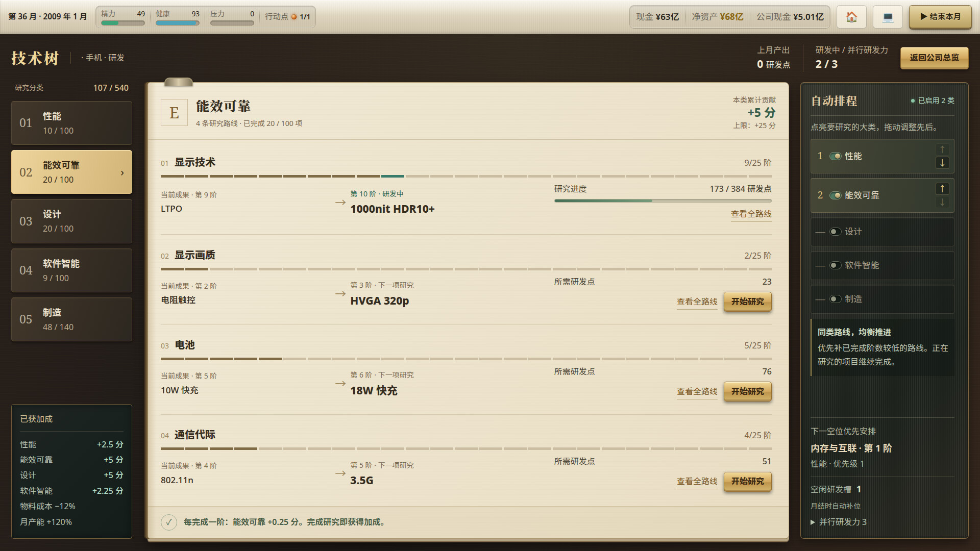This screenshot has height=551, width=980.
Task: View full route for 显示技术
Action: [x=751, y=214]
